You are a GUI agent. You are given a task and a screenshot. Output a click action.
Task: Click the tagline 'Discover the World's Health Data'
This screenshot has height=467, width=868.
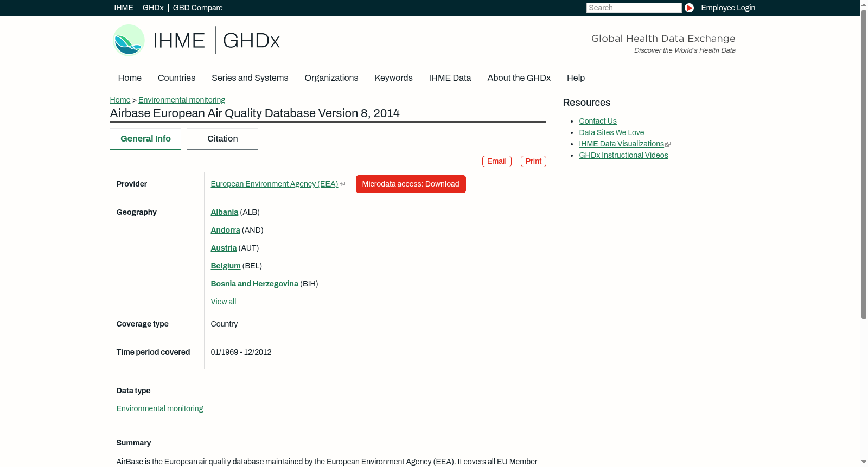pos(685,50)
